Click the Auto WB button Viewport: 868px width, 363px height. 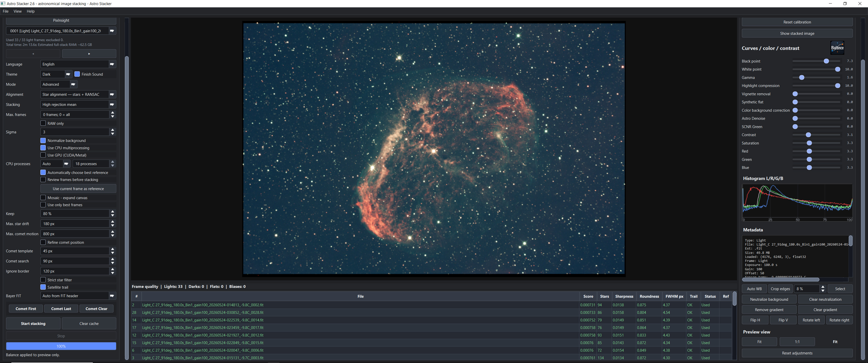coord(754,289)
